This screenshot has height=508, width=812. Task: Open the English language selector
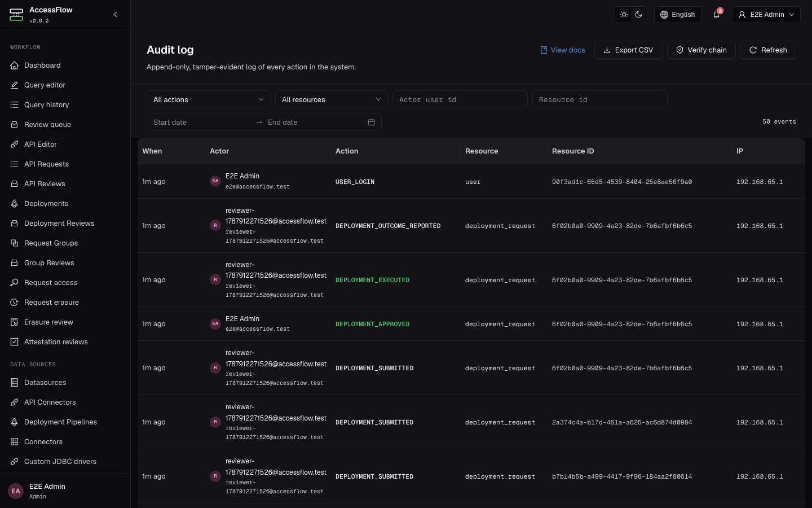[678, 15]
